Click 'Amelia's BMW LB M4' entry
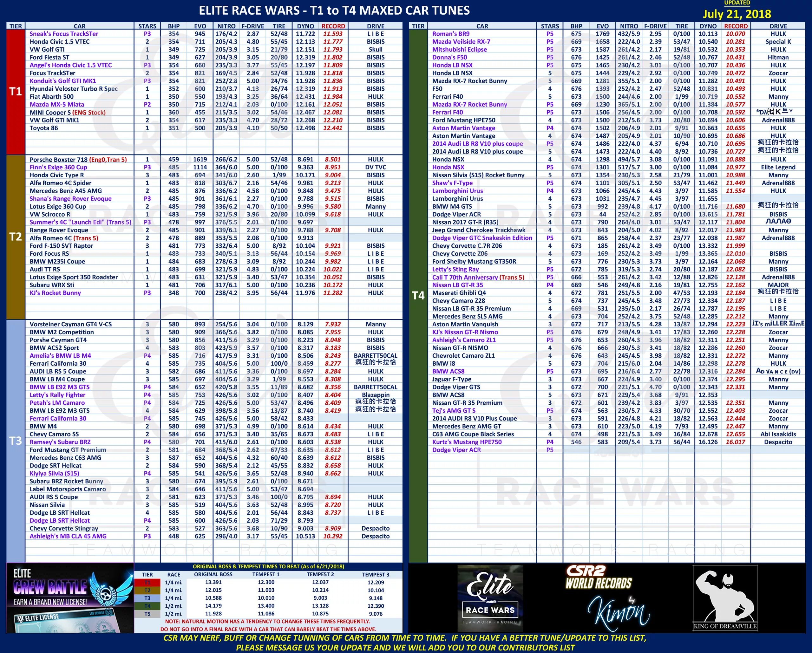The width and height of the screenshot is (812, 653). (x=60, y=356)
